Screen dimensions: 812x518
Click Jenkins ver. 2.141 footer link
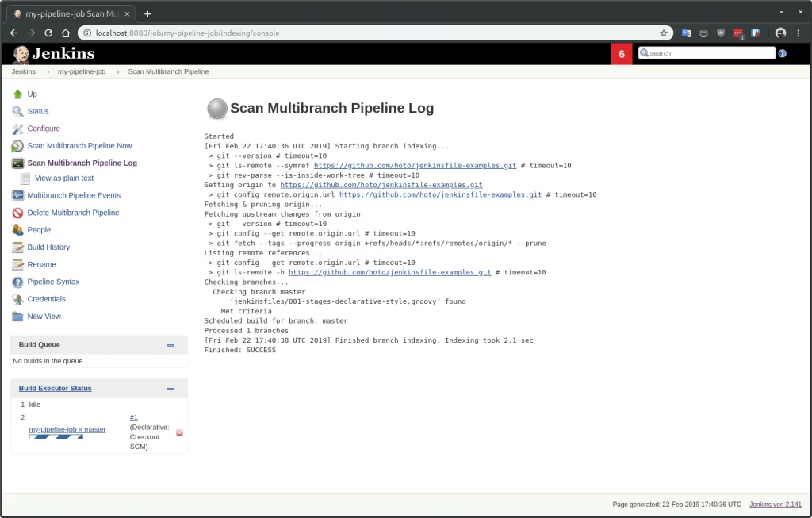[x=776, y=505]
